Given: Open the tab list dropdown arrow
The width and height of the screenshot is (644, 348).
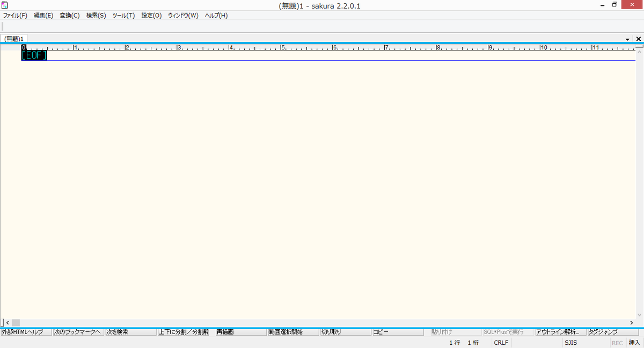Looking at the screenshot, I should pyautogui.click(x=628, y=39).
